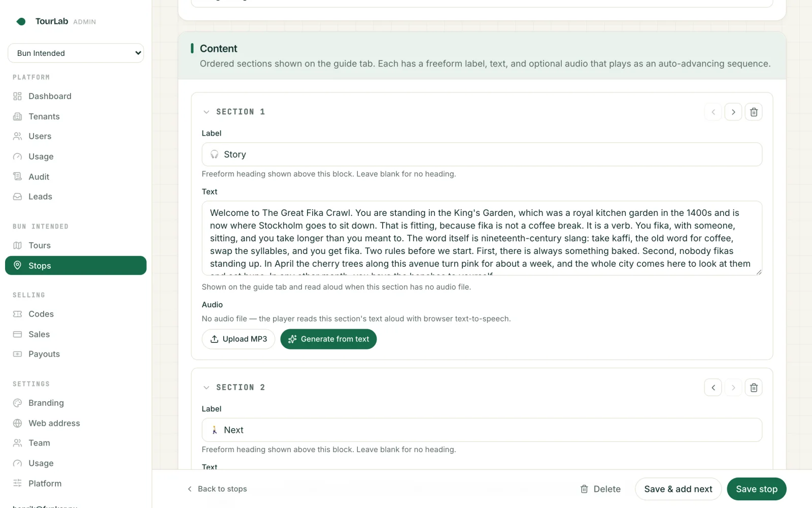
Task: Click Upload MP3 button
Action: 238,339
